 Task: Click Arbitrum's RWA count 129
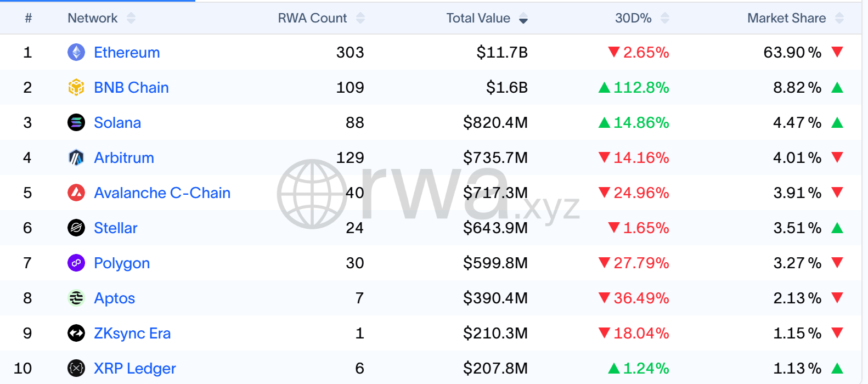point(350,157)
